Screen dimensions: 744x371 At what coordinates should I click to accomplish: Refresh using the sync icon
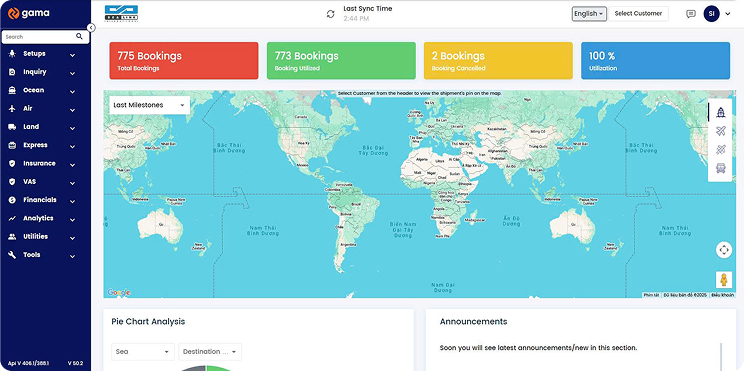tap(331, 14)
